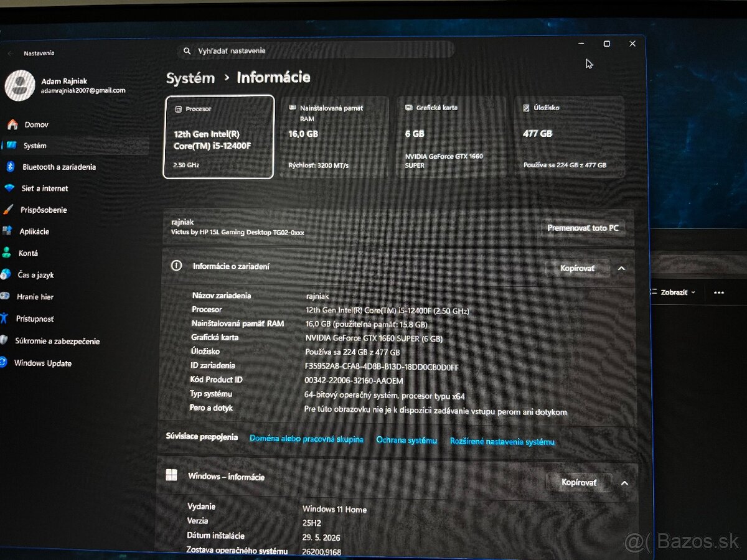Viewport: 747px width, 560px height.
Task: Open Rozšírené nastavenia systému link
Action: point(502,441)
